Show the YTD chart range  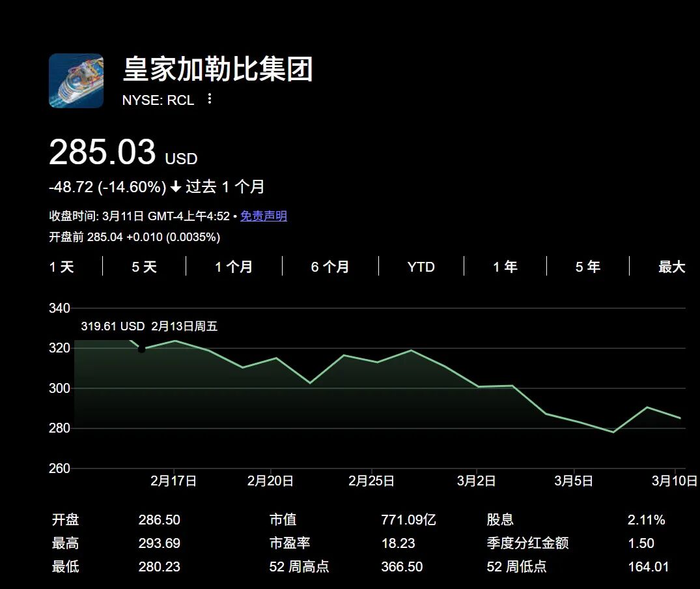(421, 267)
